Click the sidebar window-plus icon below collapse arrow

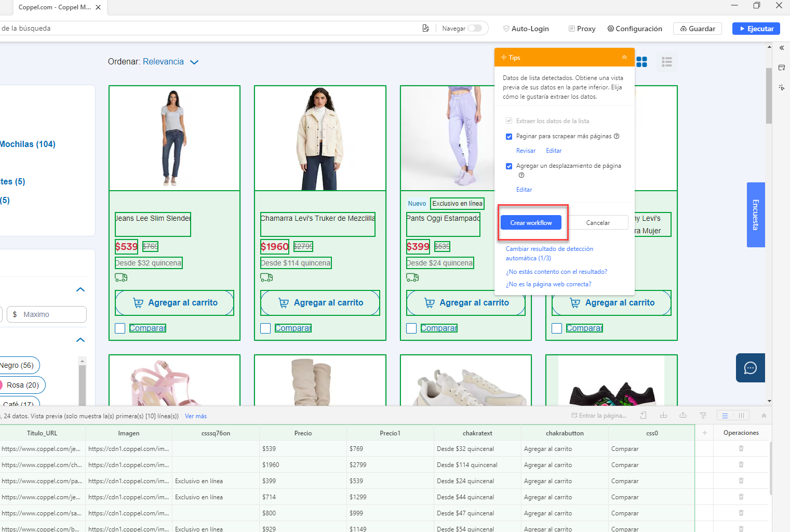point(782,68)
